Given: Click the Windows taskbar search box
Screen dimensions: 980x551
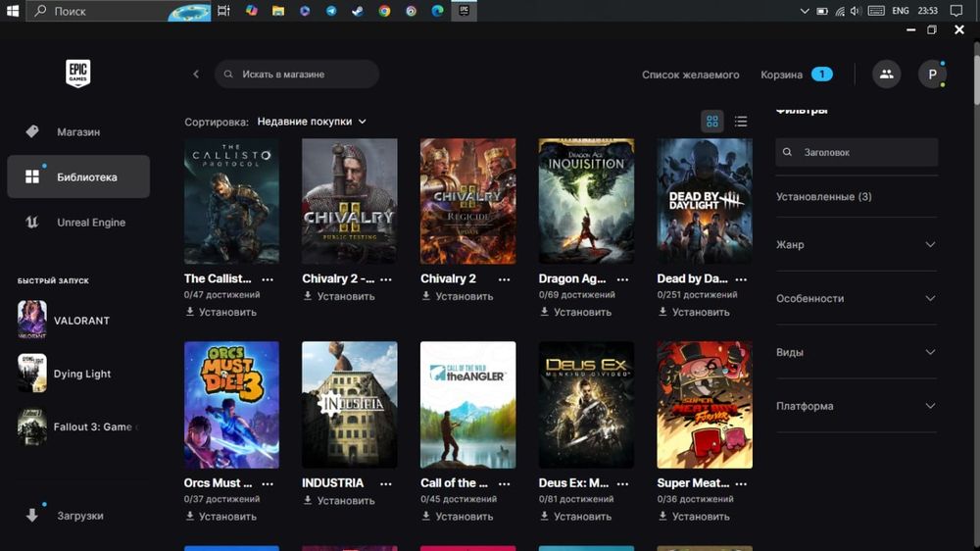Looking at the screenshot, I should (x=119, y=11).
